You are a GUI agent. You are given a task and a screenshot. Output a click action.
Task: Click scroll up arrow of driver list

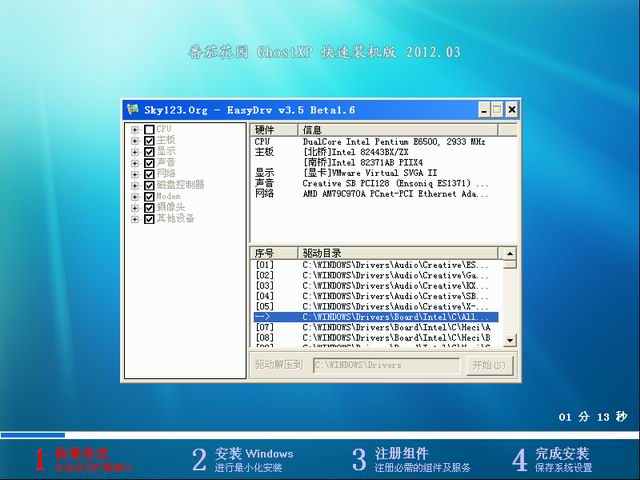(510, 253)
